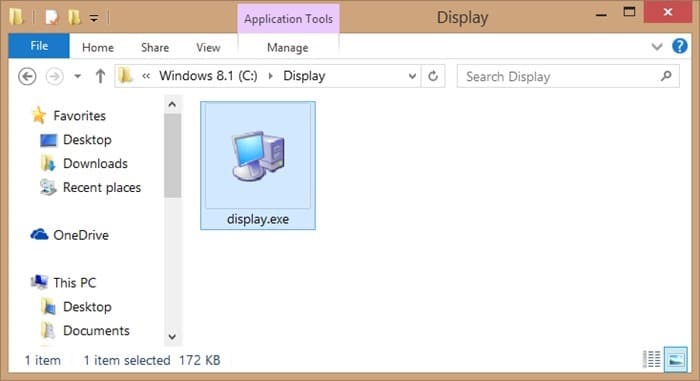This screenshot has height=381, width=700.
Task: Select This PC in the navigation pane
Action: coord(75,283)
